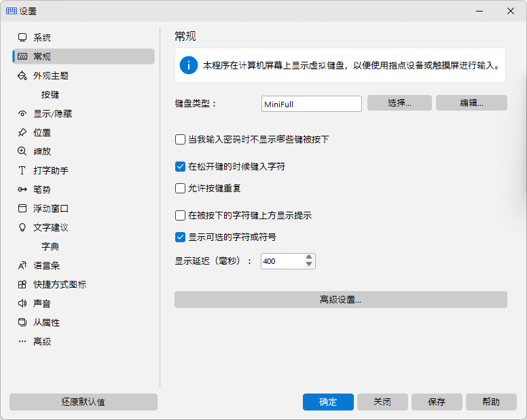Open the 位置 settings page

click(x=84, y=132)
